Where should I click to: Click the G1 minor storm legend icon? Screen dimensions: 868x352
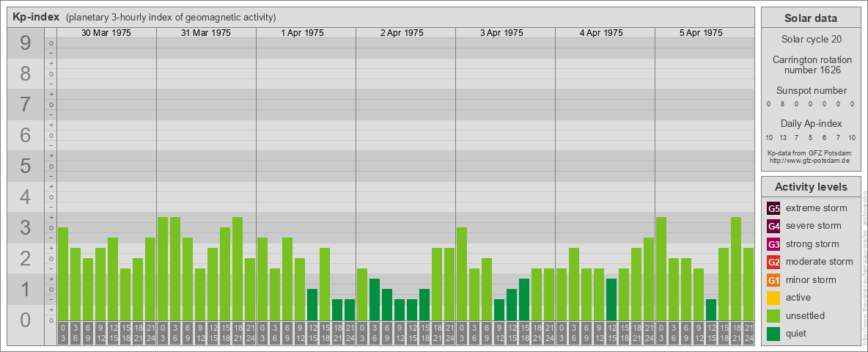[774, 280]
